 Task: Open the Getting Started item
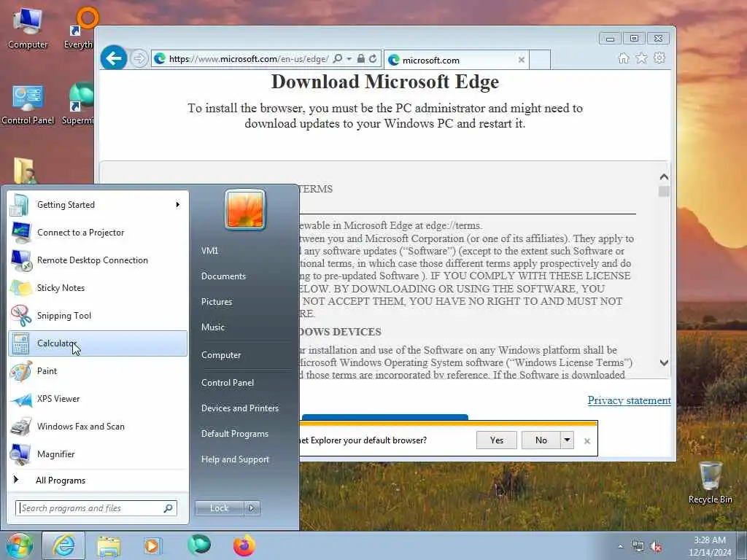(x=98, y=205)
